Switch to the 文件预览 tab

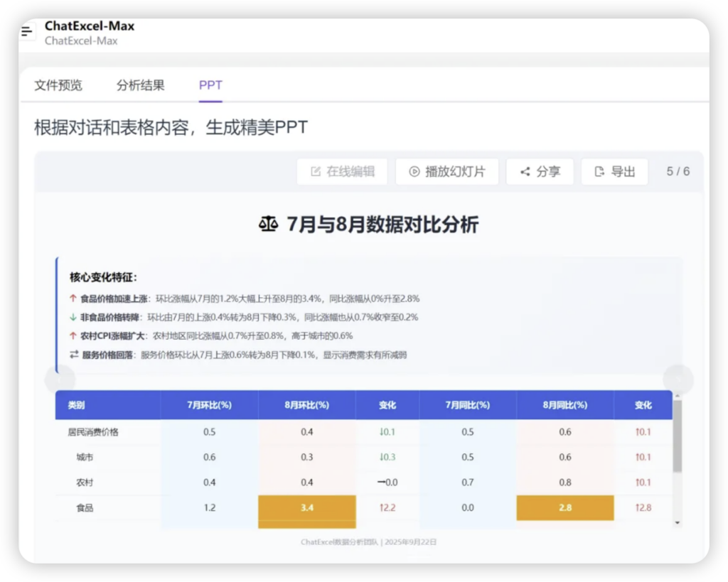point(58,85)
